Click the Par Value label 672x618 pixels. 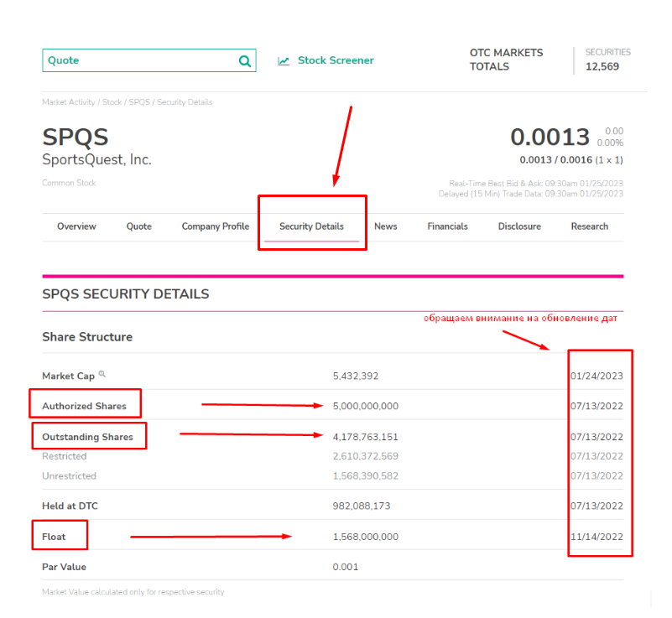point(65,567)
